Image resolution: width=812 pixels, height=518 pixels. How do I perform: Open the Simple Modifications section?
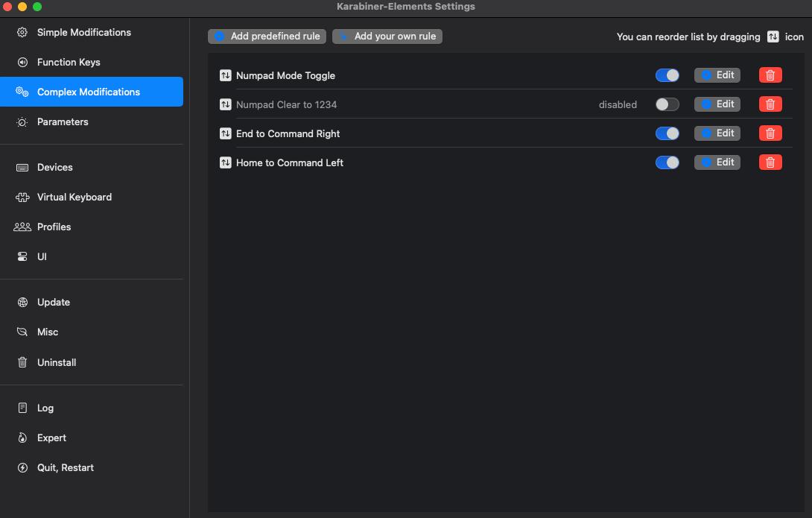coord(83,33)
